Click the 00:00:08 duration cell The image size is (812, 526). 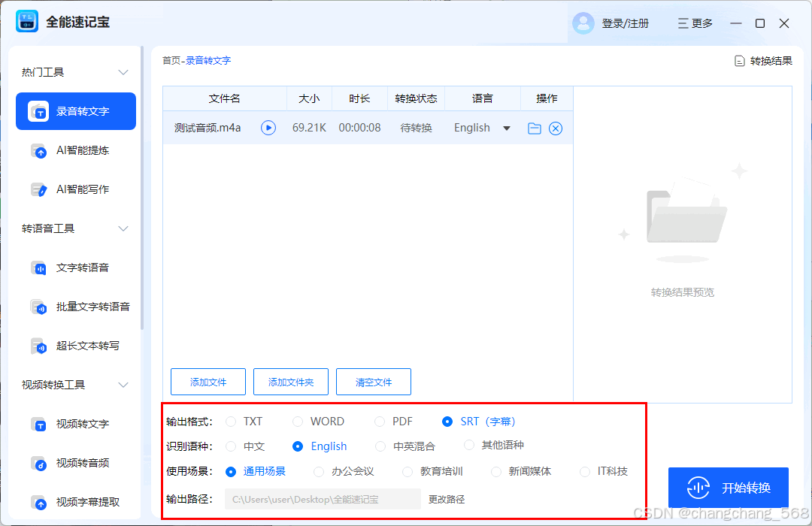pos(359,128)
